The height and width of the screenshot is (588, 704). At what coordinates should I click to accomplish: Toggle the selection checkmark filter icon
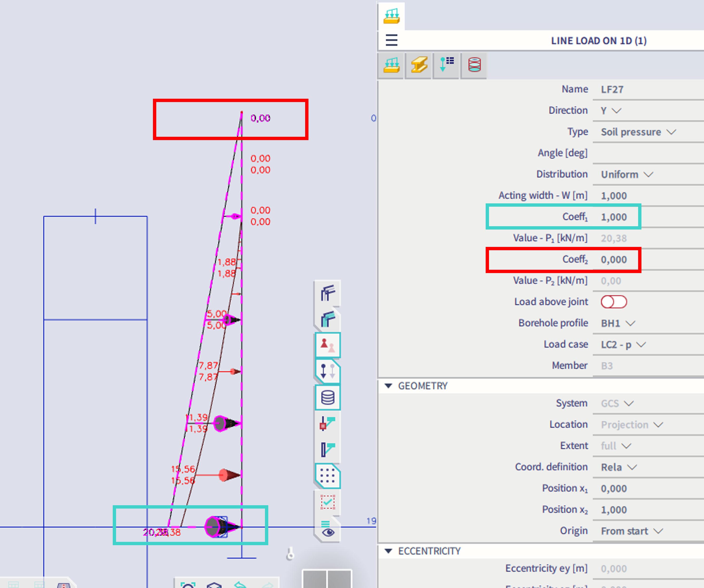[328, 502]
